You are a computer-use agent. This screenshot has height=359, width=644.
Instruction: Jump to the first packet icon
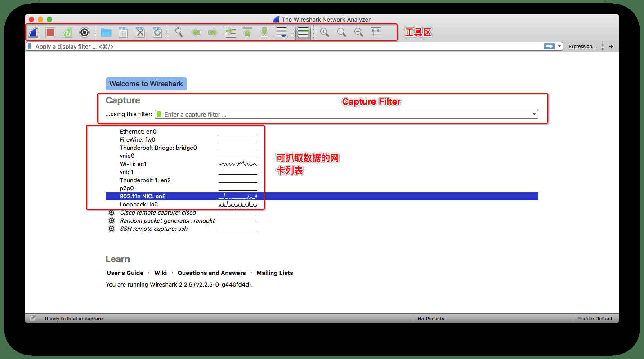click(x=247, y=32)
